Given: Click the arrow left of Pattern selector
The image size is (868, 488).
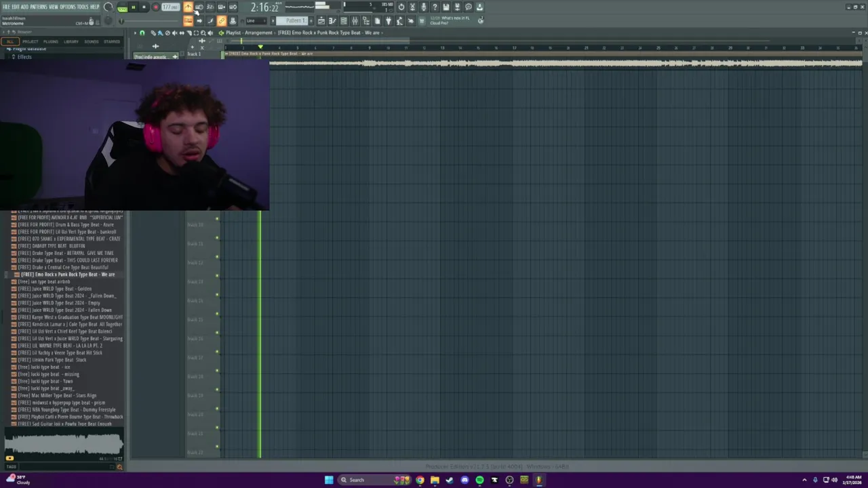Looking at the screenshot, I should coord(273,21).
